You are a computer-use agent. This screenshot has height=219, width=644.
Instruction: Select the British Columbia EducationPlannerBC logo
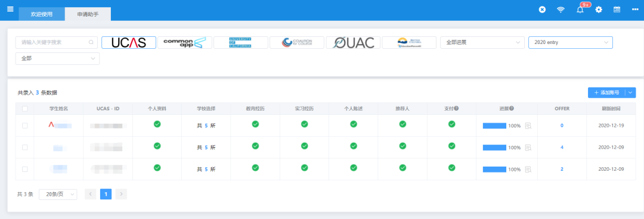[x=409, y=43]
